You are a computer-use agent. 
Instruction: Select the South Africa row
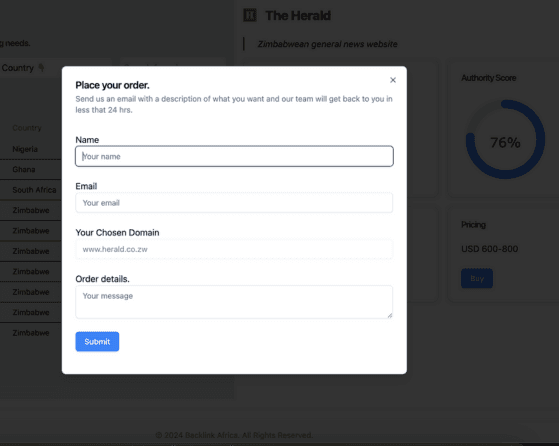(x=31, y=190)
